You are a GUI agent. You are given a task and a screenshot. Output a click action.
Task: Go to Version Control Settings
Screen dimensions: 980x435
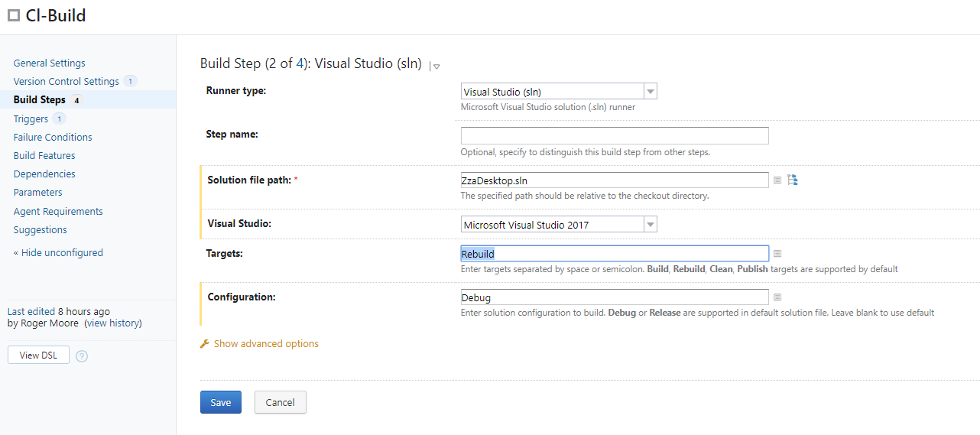tap(67, 82)
